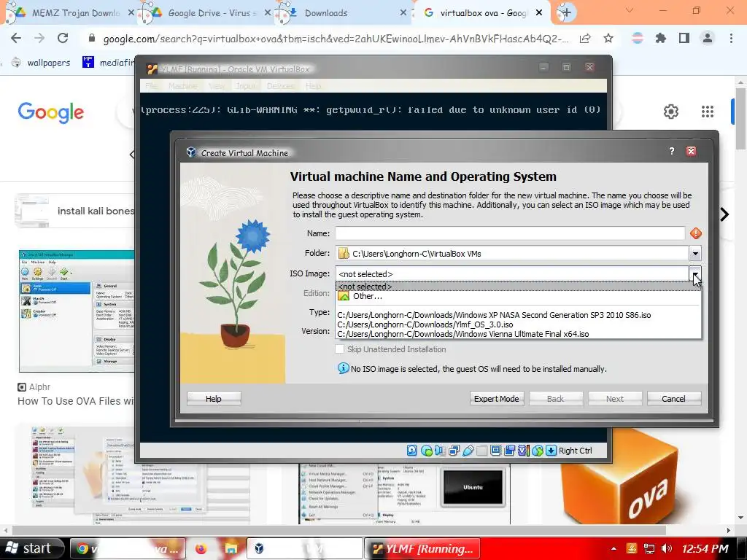The image size is (747, 560).
Task: Open the new tab plus button
Action: tap(566, 13)
